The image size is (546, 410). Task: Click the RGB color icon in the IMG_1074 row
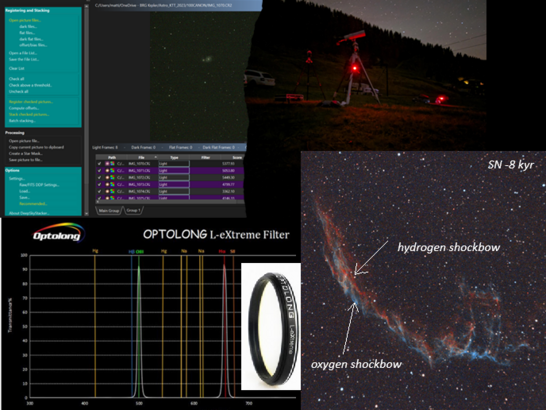click(x=112, y=191)
